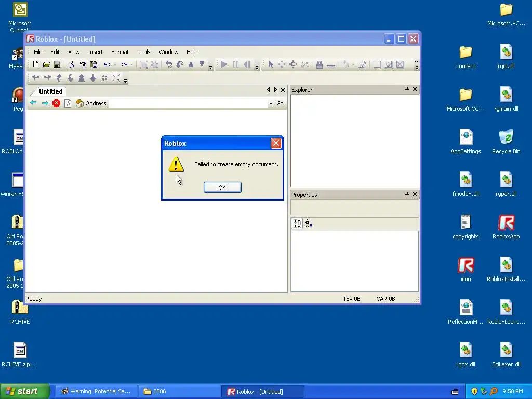Open the Help menu
This screenshot has height=399, width=532.
[x=192, y=52]
